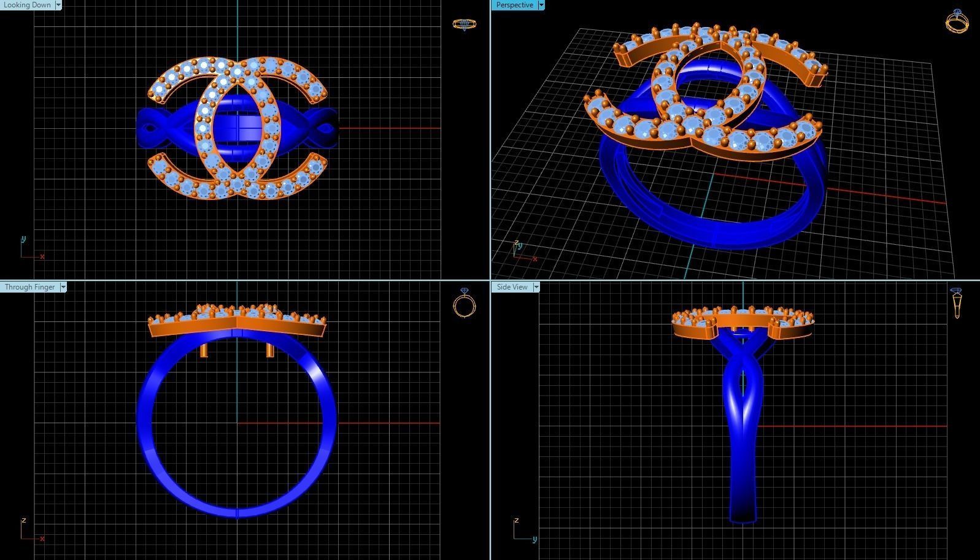Viewport: 980px width, 560px height.
Task: Click the axis indicator in Through Finger view
Action: click(32, 530)
